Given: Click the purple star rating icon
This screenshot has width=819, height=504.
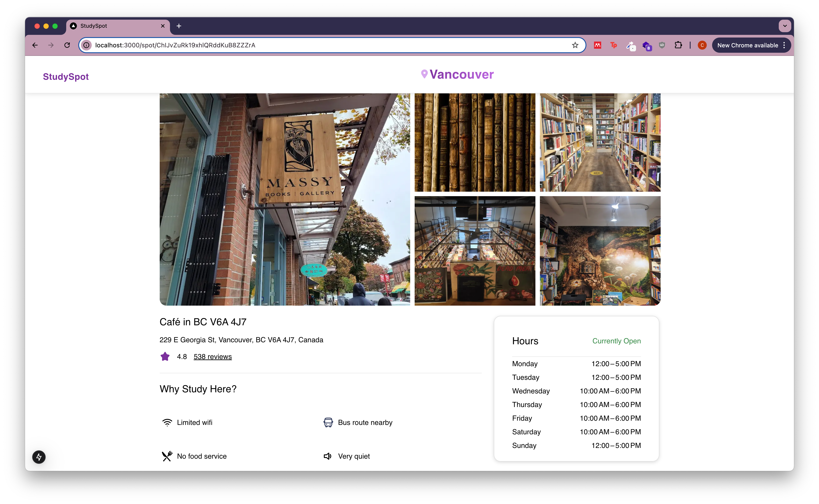Looking at the screenshot, I should pyautogui.click(x=165, y=356).
